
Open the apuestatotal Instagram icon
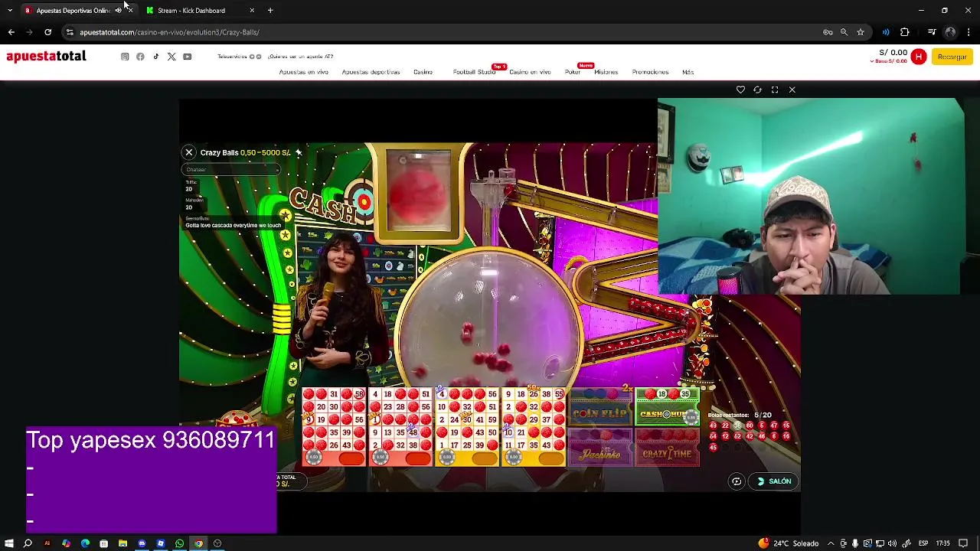(x=125, y=57)
